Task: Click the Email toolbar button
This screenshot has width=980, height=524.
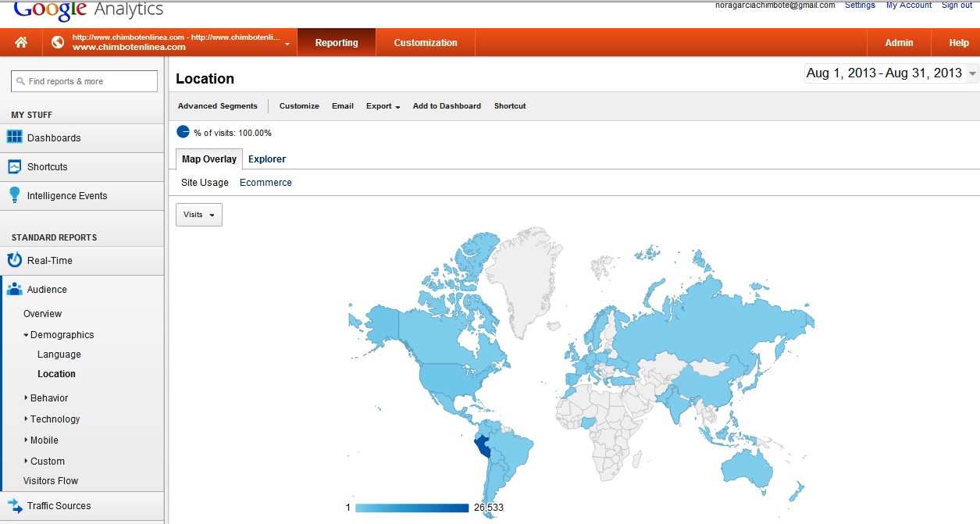Action: pos(343,105)
